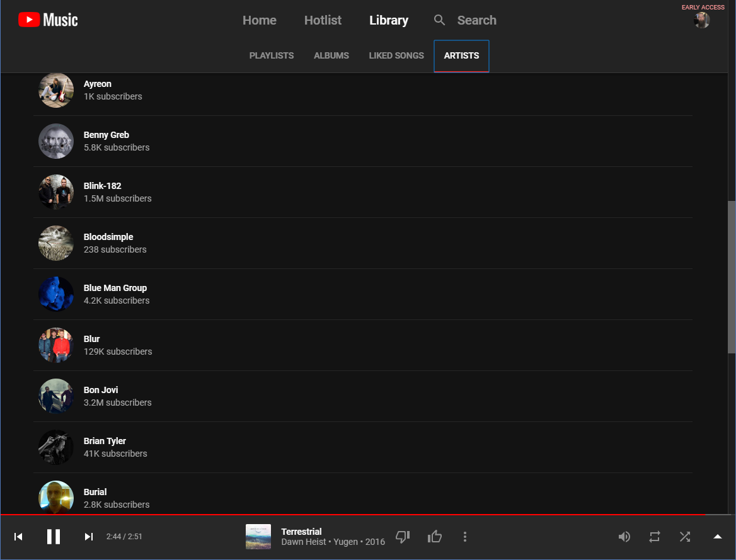Click the '238 subscribers' text
The image size is (736, 560).
[x=115, y=249]
